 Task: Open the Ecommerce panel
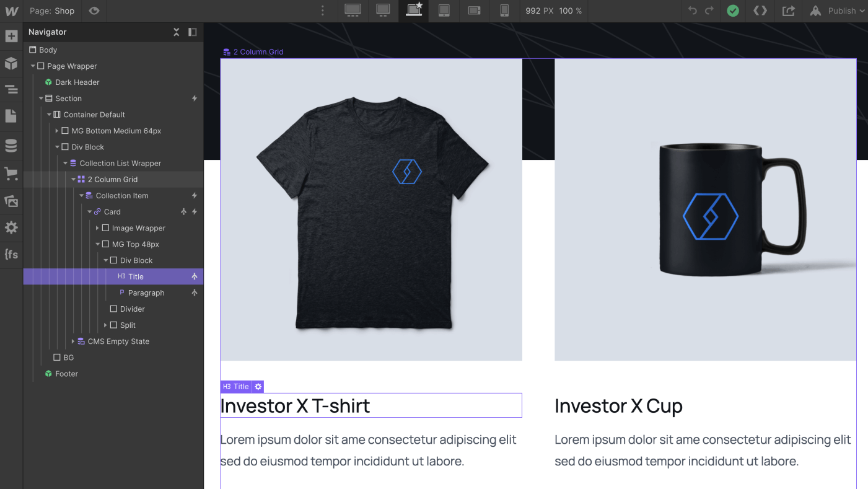(11, 174)
